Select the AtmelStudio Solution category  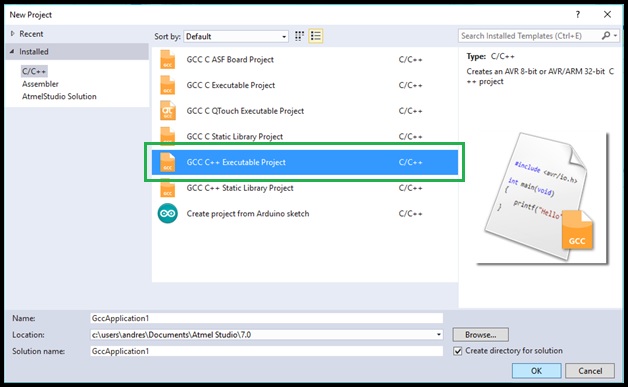tap(59, 96)
